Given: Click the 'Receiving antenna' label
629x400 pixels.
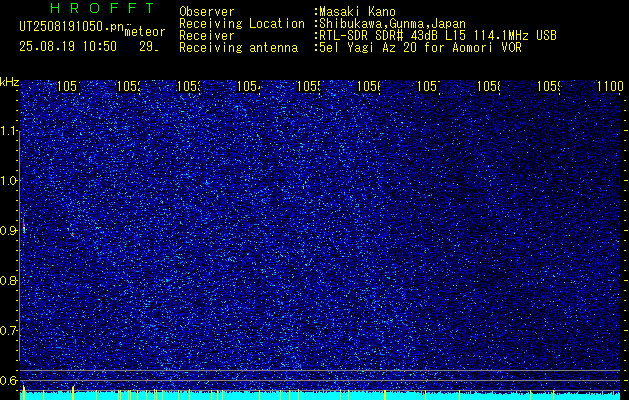Looking at the screenshot, I should [x=238, y=48].
